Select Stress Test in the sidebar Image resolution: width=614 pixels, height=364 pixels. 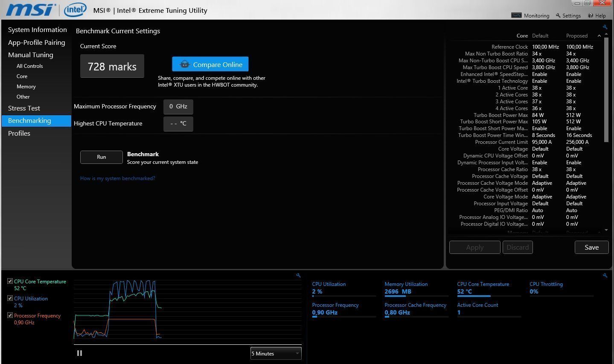click(x=24, y=108)
